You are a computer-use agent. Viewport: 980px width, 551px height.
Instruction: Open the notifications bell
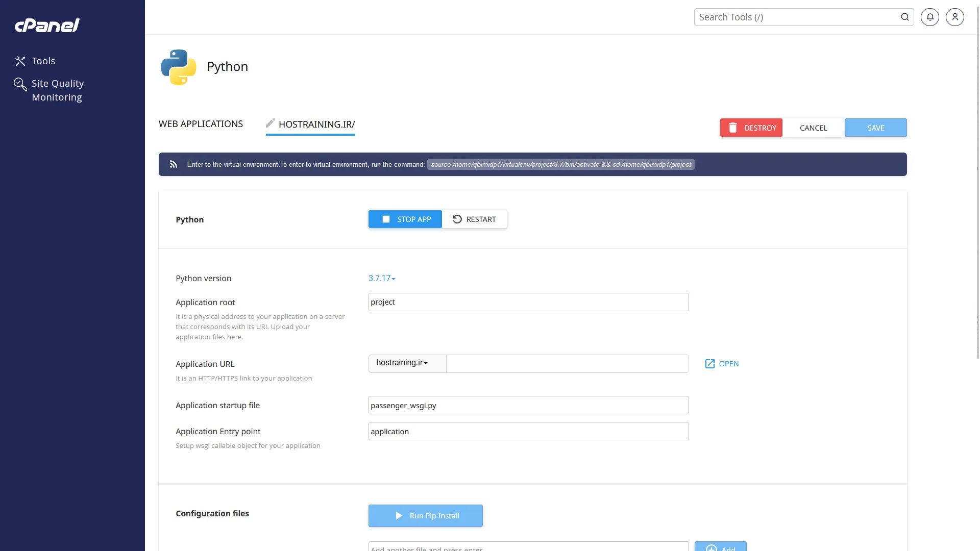tap(929, 17)
